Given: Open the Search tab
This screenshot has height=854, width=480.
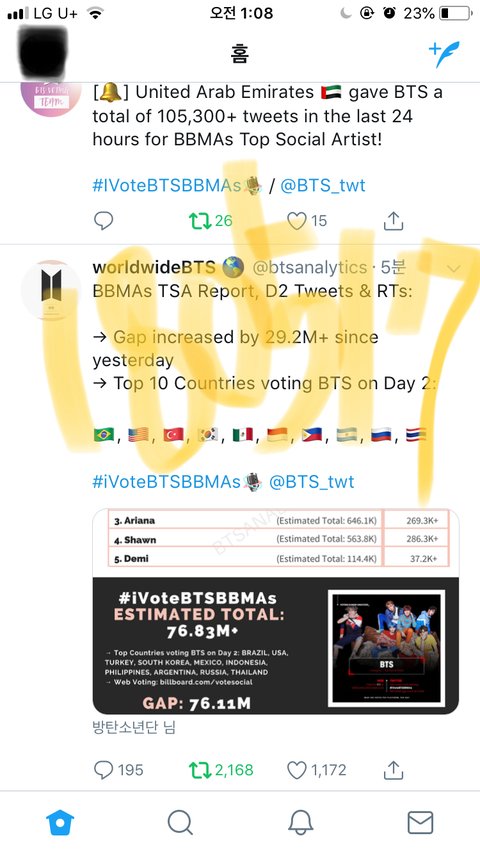Looking at the screenshot, I should click(x=180, y=822).
